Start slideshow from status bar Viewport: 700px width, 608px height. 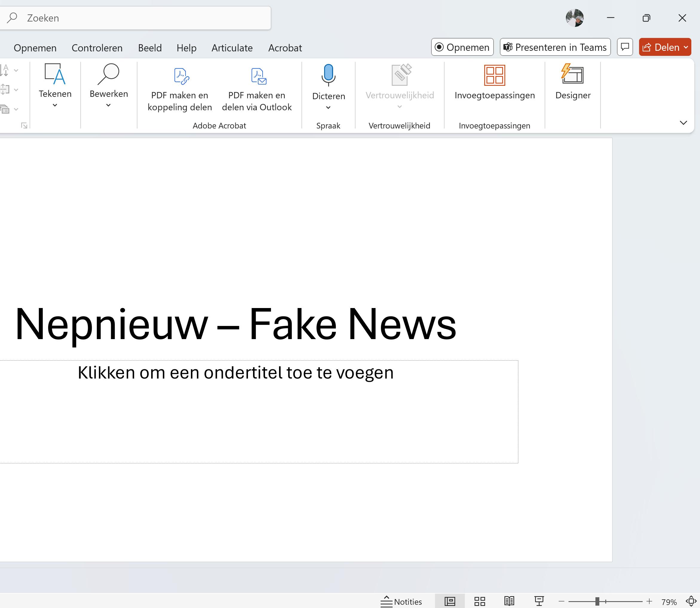point(539,601)
